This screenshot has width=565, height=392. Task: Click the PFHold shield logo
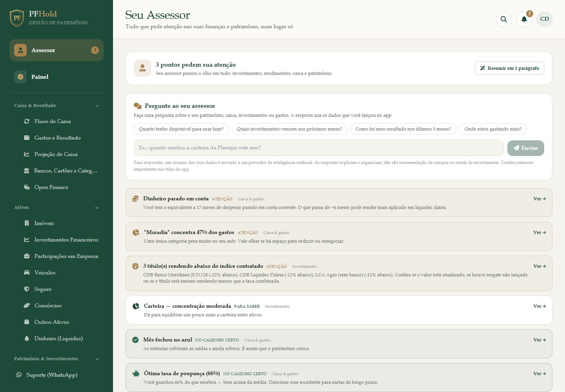pyautogui.click(x=17, y=18)
